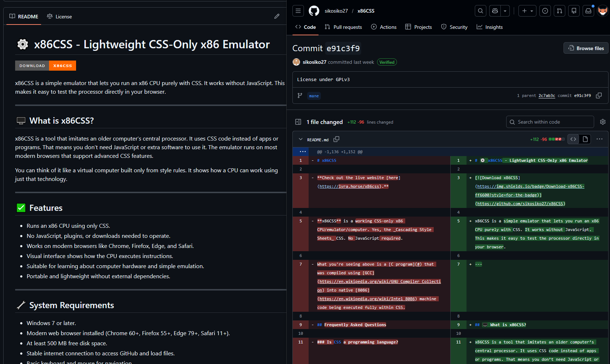Viewport: 610px width, 364px height.
Task: Switch to source diff view
Action: pyautogui.click(x=573, y=139)
